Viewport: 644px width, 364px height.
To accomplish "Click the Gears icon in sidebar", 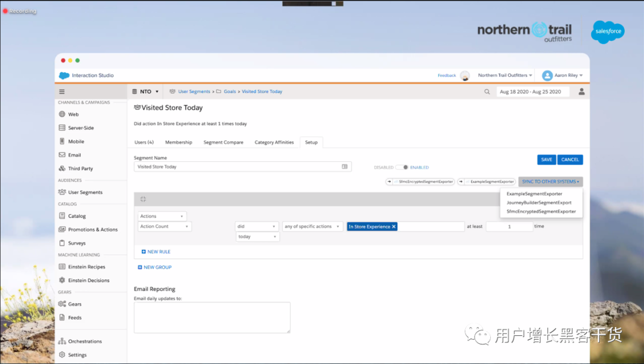I will 62,304.
